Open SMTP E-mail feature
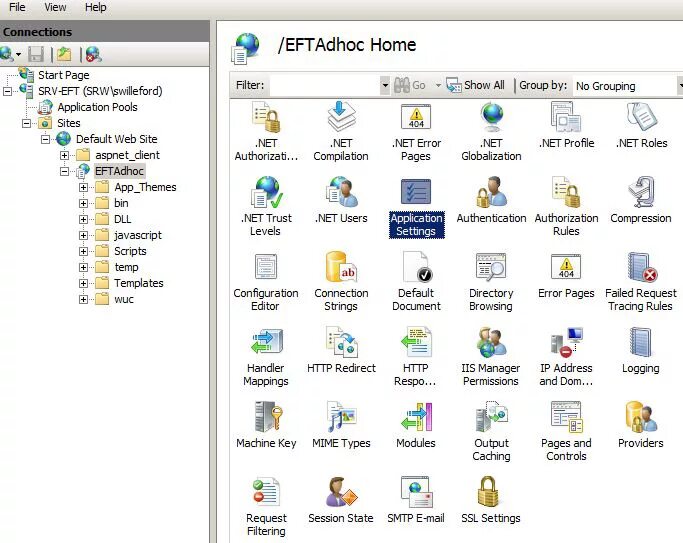The width and height of the screenshot is (683, 543). tap(416, 500)
